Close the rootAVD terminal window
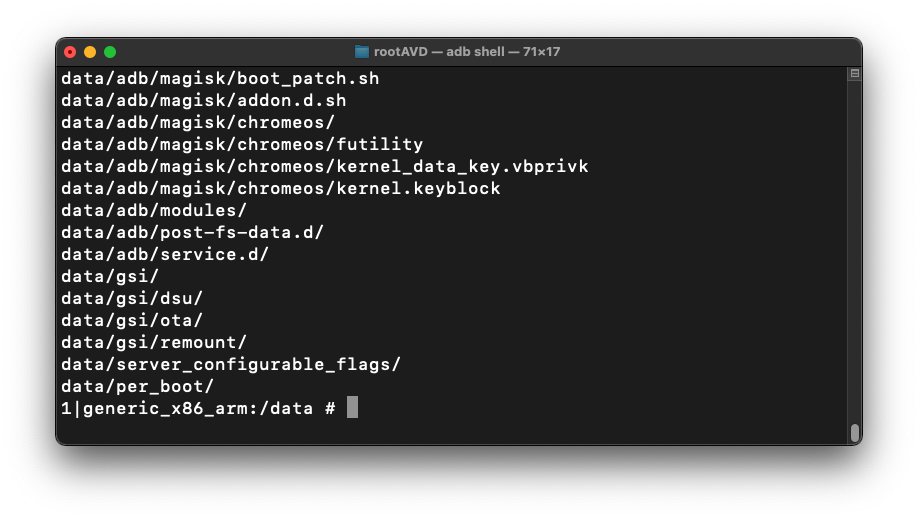This screenshot has height=519, width=918. point(70,52)
